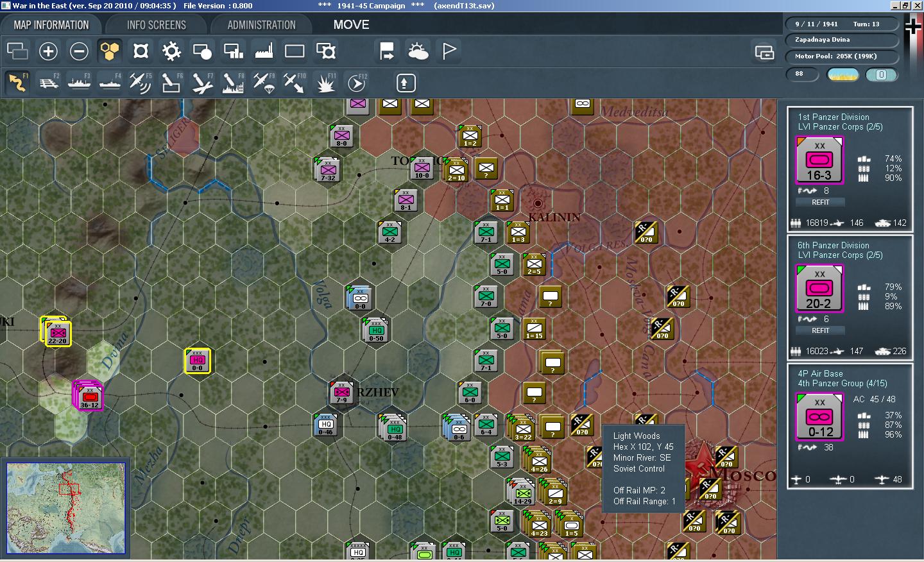Screen dimensions: 924x562
Task: Select the highlighted HQ 0-0 unit
Action: (198, 361)
